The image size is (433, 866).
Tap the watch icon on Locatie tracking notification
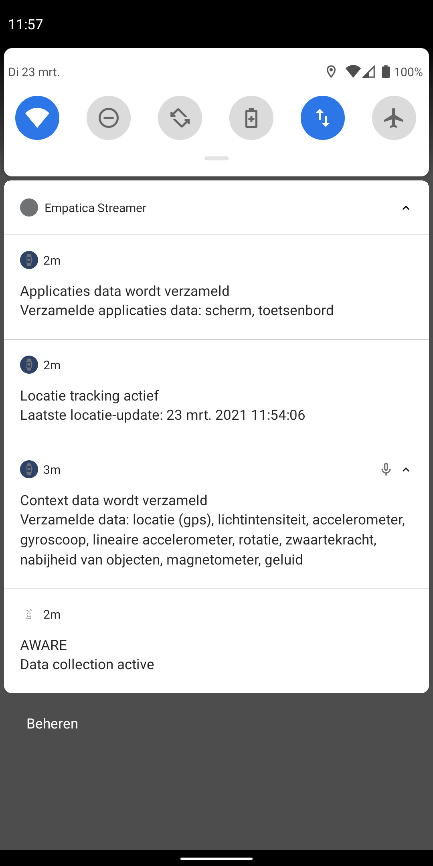click(x=29, y=365)
